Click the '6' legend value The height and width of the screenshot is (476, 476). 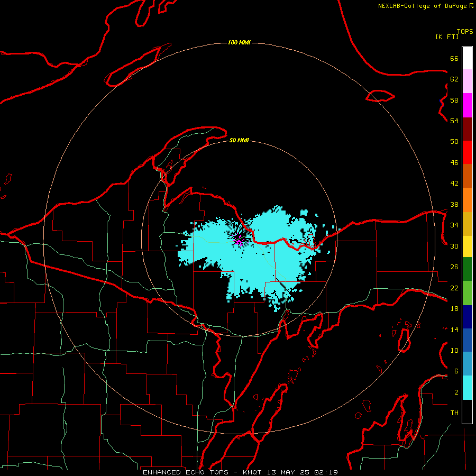pyautogui.click(x=456, y=371)
